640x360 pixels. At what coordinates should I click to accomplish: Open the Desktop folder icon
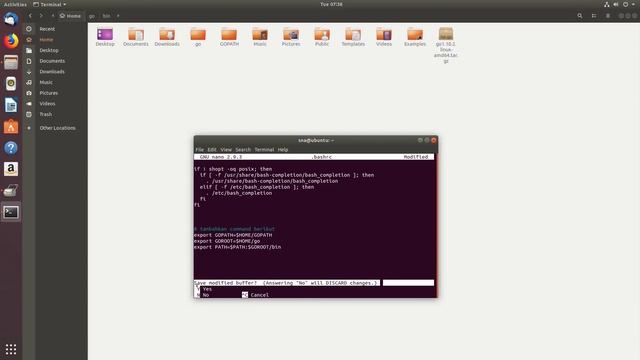[105, 37]
